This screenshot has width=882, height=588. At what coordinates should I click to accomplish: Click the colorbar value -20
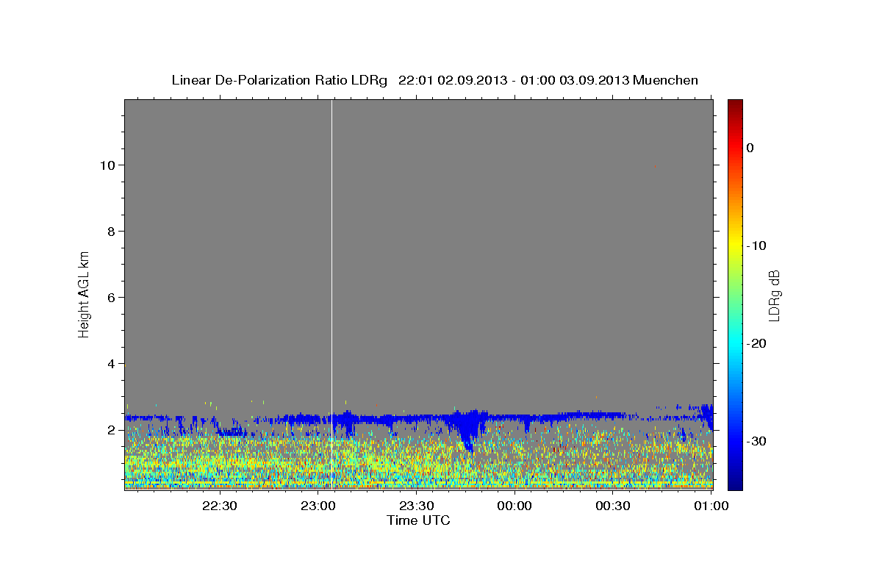[x=757, y=343]
